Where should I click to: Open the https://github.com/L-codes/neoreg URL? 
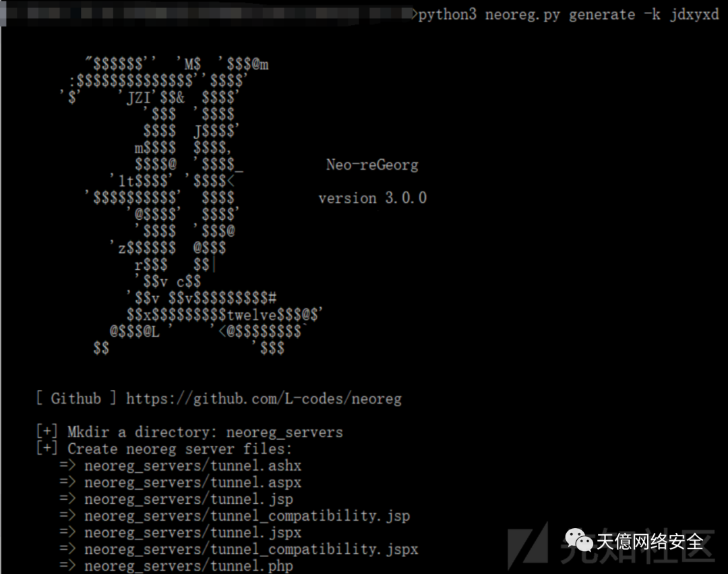(x=264, y=399)
